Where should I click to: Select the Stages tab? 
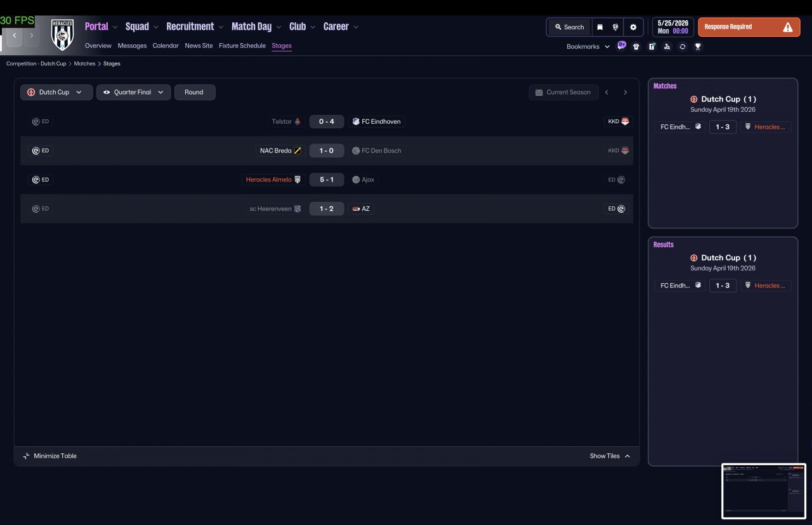point(282,46)
